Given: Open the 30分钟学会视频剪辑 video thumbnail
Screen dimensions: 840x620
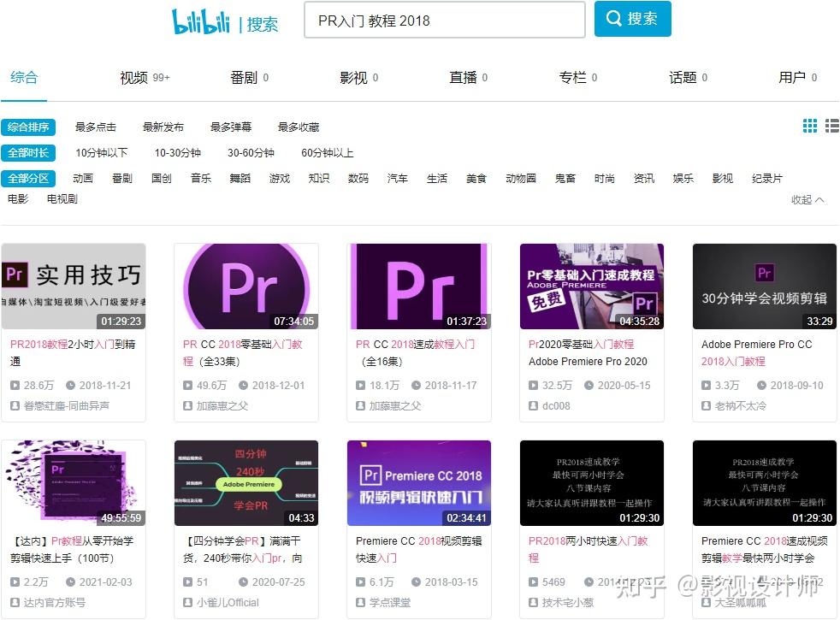Looking at the screenshot, I should coord(764,286).
